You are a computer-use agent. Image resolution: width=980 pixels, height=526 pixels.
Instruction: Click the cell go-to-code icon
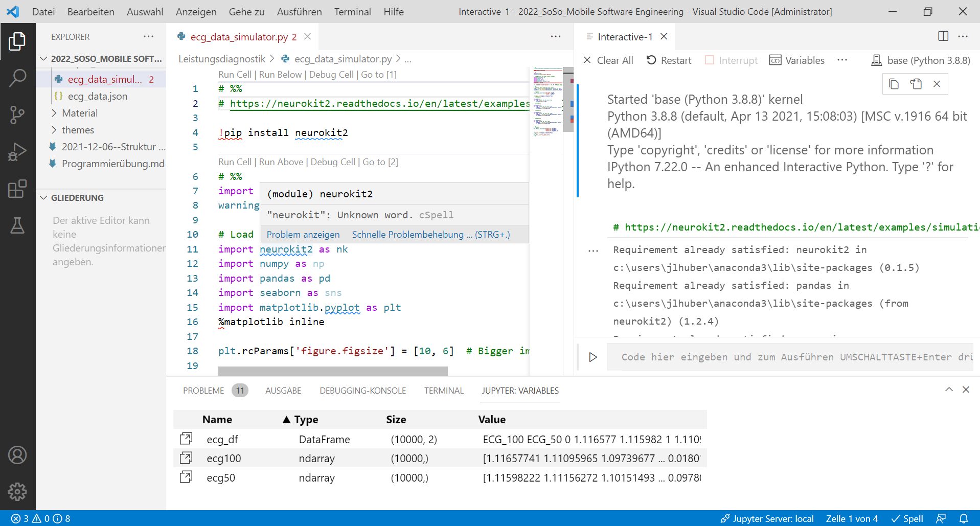pyautogui.click(x=916, y=84)
